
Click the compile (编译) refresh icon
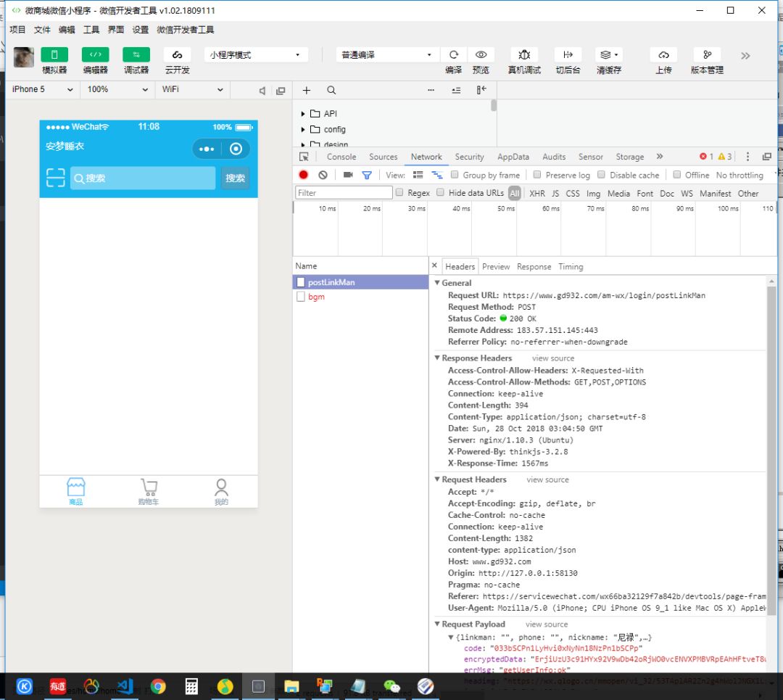[x=453, y=54]
